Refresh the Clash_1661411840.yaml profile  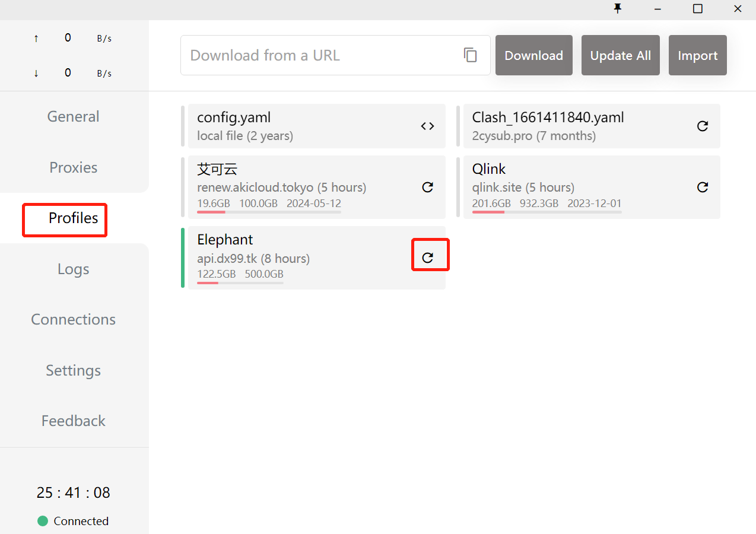[703, 126]
